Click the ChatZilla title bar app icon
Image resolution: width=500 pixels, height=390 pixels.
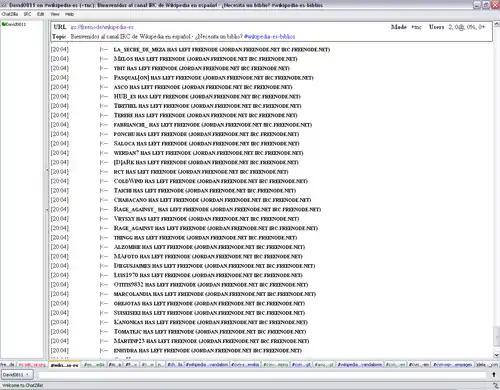[4, 5]
